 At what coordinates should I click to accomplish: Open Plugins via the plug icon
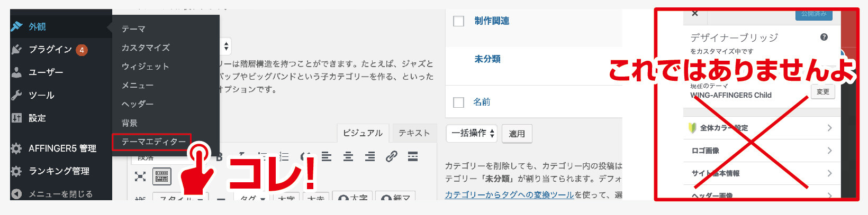pos(16,49)
